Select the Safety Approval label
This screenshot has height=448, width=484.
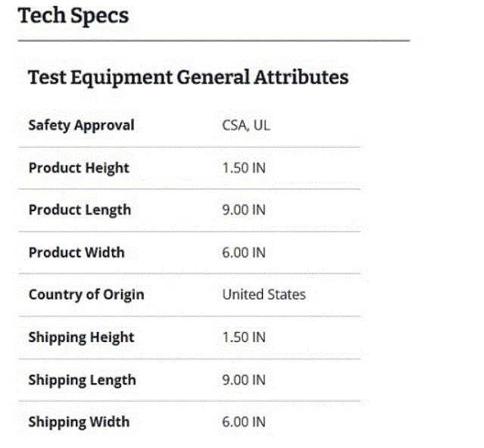(x=81, y=125)
